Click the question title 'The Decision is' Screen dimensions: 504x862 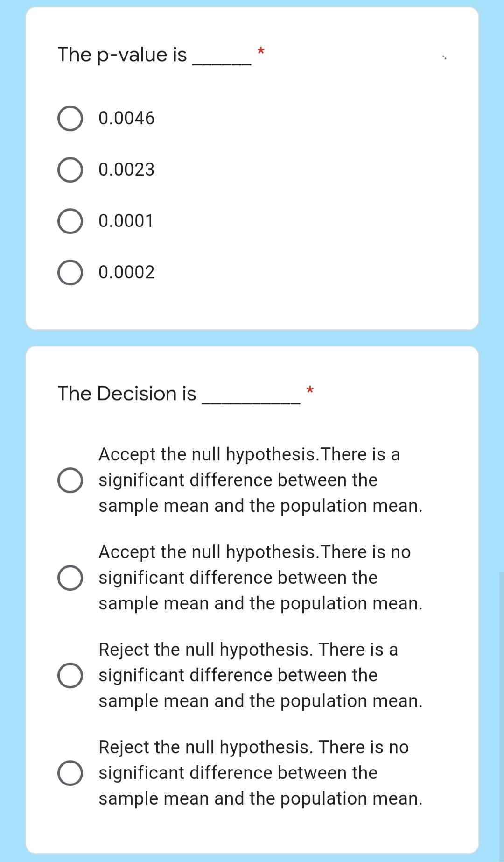coord(126,394)
